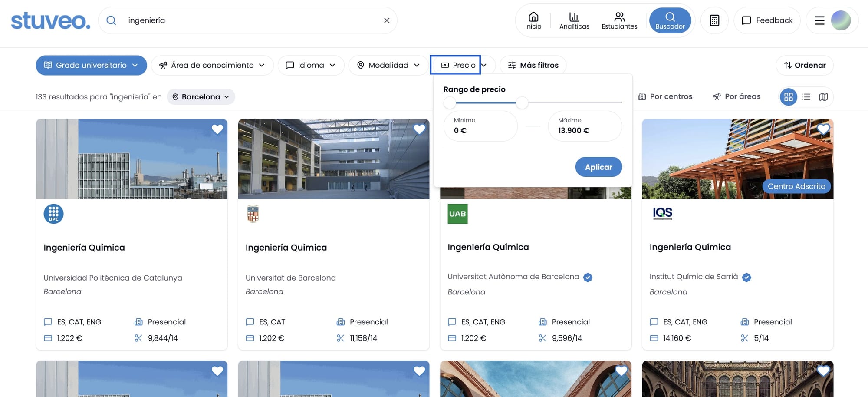Click the minimum price slider handle
The image size is (868, 397).
point(450,103)
